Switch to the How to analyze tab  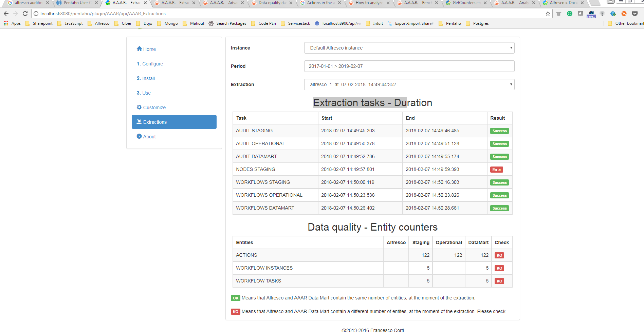click(x=369, y=3)
